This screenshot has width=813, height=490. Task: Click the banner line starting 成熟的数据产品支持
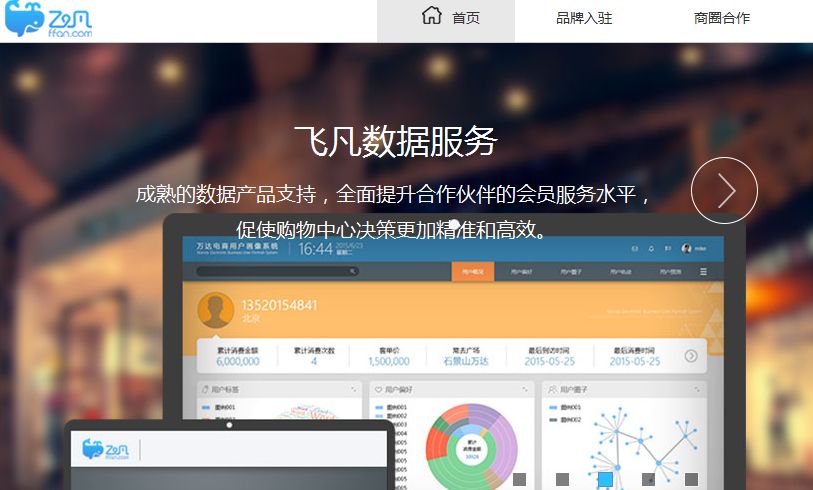[393, 194]
